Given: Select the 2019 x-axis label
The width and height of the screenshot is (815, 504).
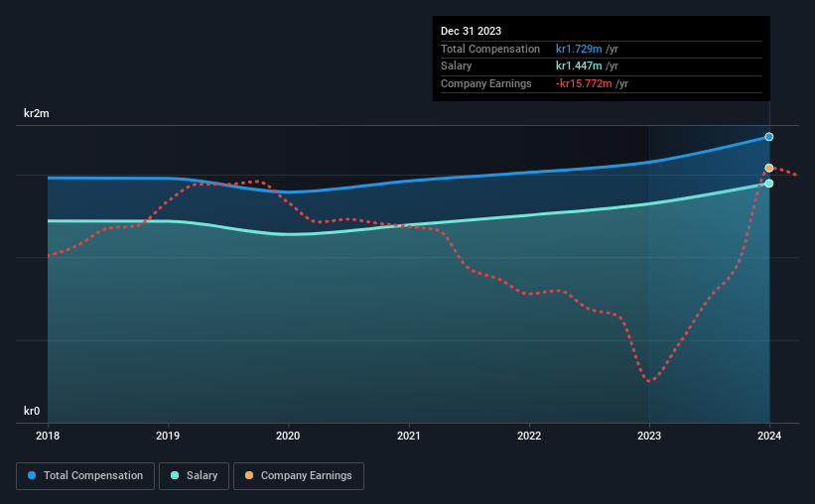Looking at the screenshot, I should (x=168, y=436).
